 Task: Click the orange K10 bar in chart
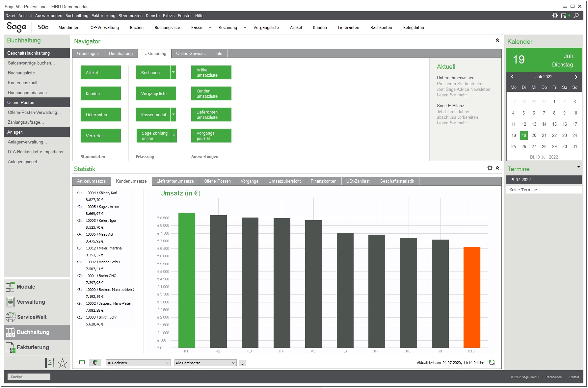click(472, 297)
